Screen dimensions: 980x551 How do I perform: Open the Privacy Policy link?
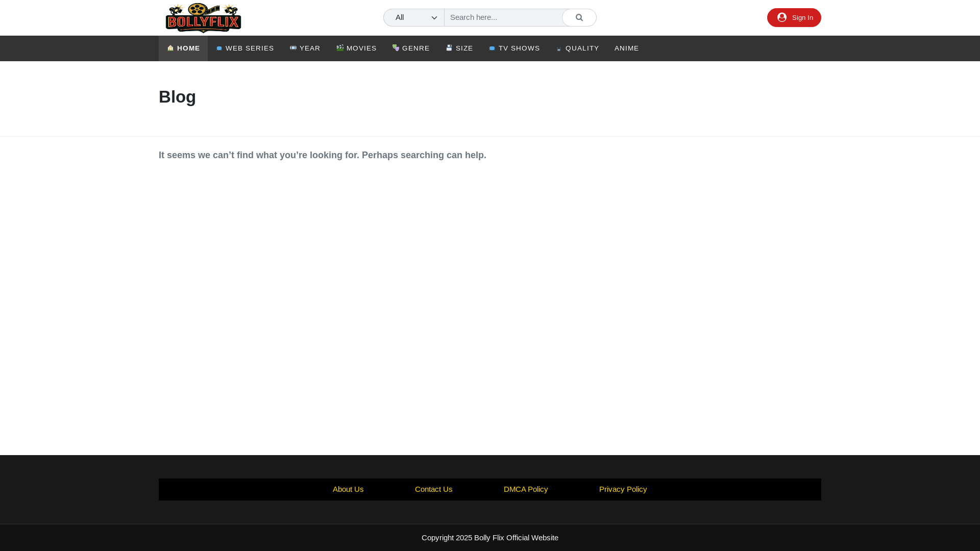[x=623, y=489]
